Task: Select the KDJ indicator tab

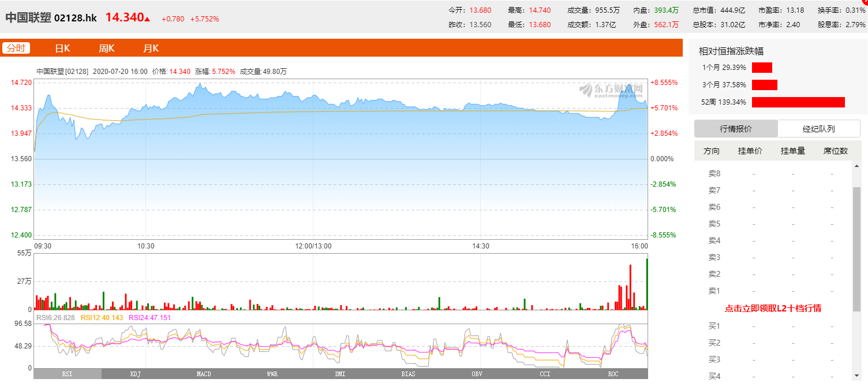Action: pyautogui.click(x=136, y=374)
